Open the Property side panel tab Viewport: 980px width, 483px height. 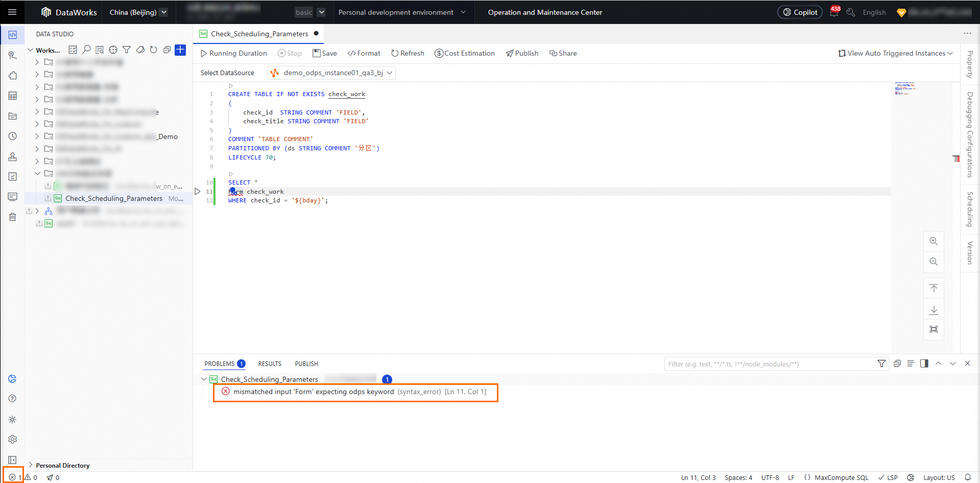pyautogui.click(x=970, y=64)
